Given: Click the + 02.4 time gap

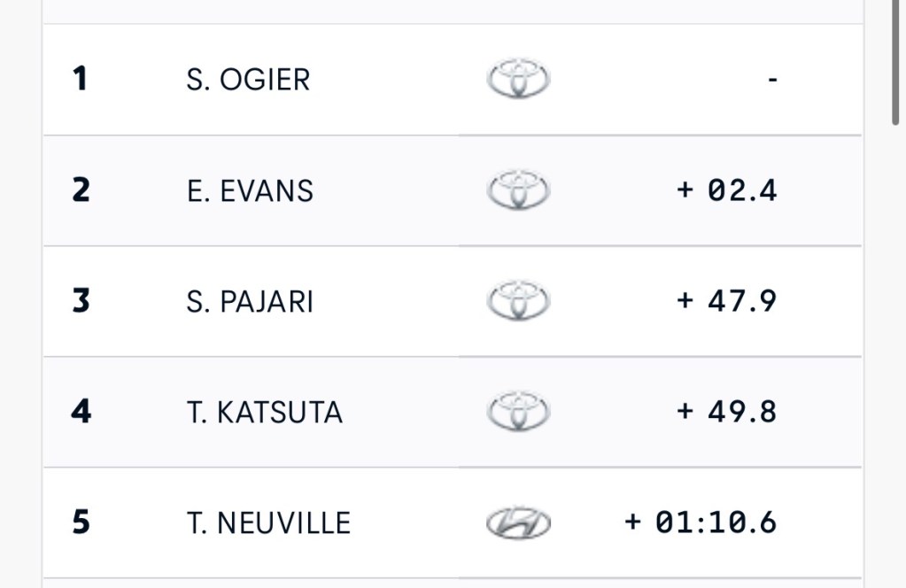Looking at the screenshot, I should (x=726, y=190).
